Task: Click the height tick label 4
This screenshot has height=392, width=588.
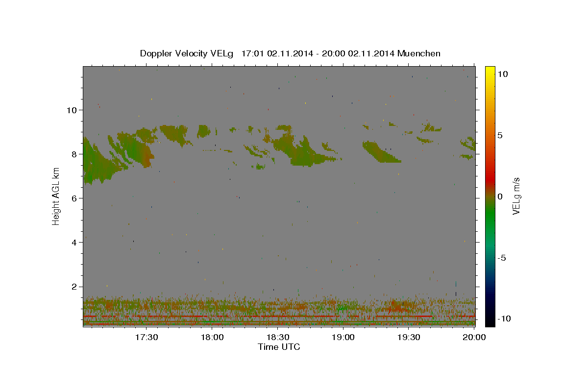Action: (73, 242)
